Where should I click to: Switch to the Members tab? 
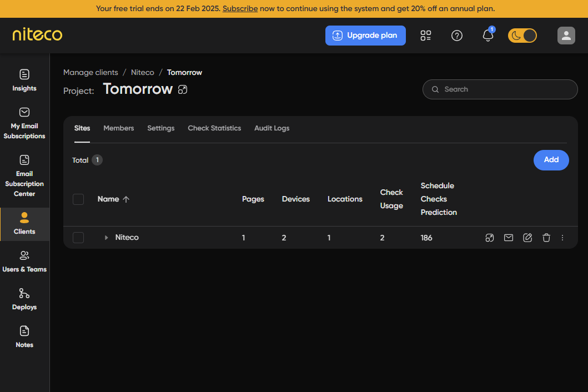click(118, 128)
